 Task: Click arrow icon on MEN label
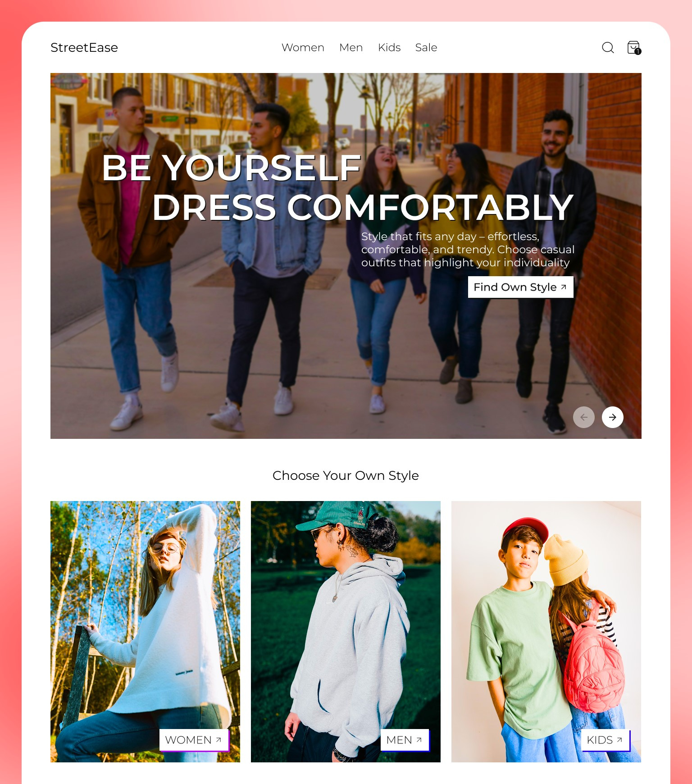[x=419, y=740]
